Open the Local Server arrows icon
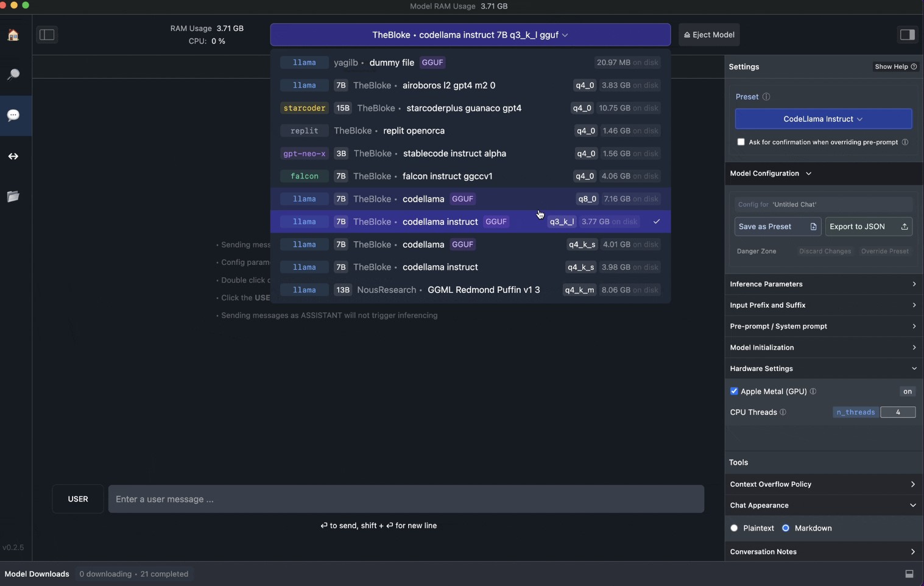The width and height of the screenshot is (924, 586). click(13, 157)
